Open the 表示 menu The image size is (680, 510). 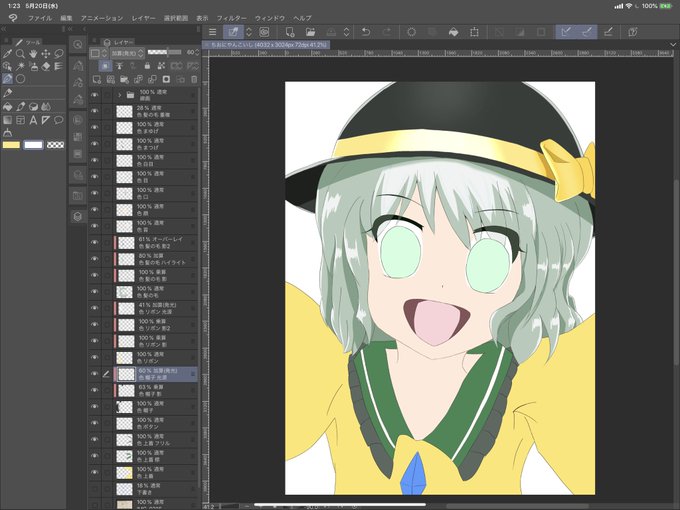202,18
